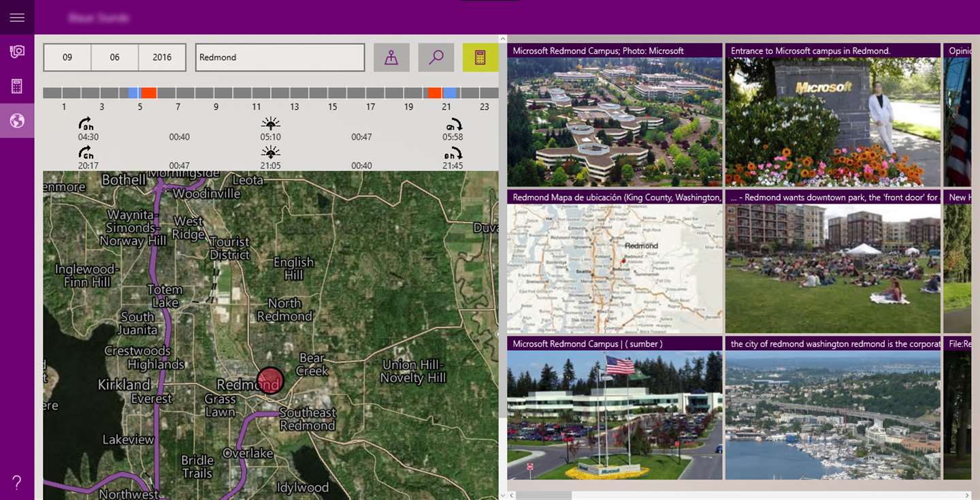Click the map location pin button
This screenshot has width=980, height=500.
(x=391, y=57)
